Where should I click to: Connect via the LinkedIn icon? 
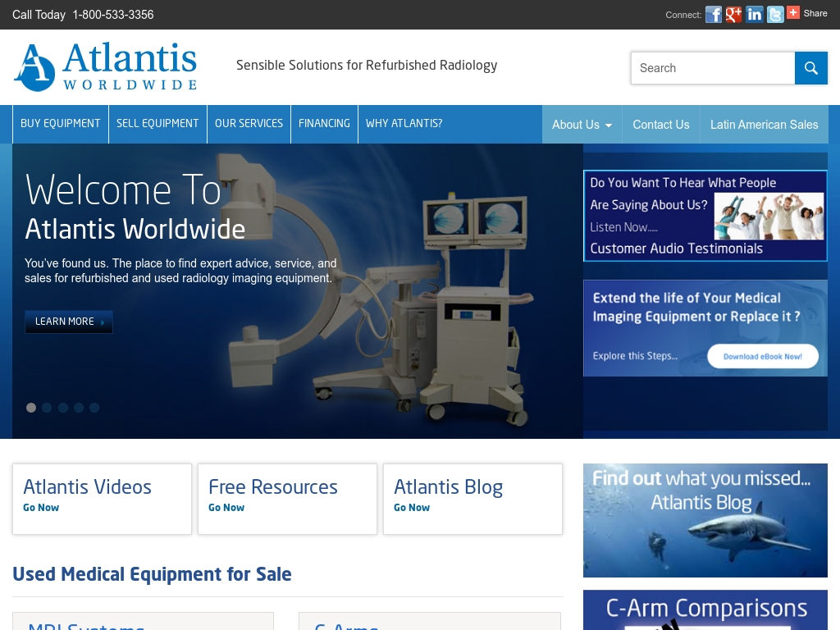point(754,14)
